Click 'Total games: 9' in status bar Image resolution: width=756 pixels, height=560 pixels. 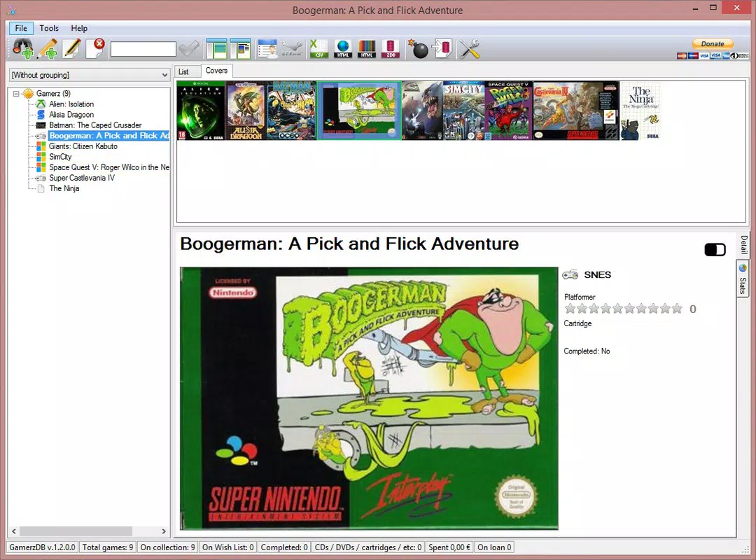click(x=108, y=547)
